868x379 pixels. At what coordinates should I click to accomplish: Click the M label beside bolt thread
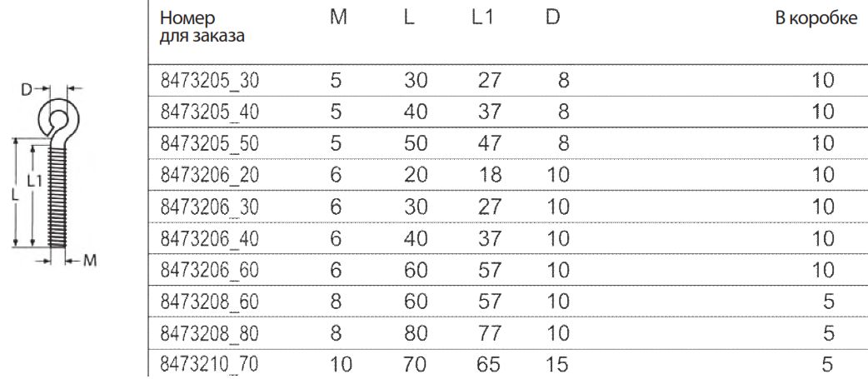click(90, 260)
